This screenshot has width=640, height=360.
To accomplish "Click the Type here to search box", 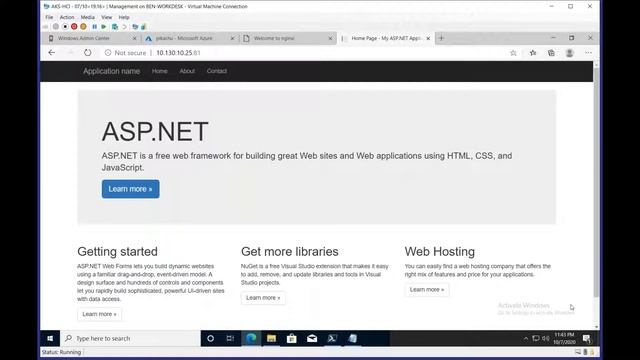I will click(x=130, y=338).
